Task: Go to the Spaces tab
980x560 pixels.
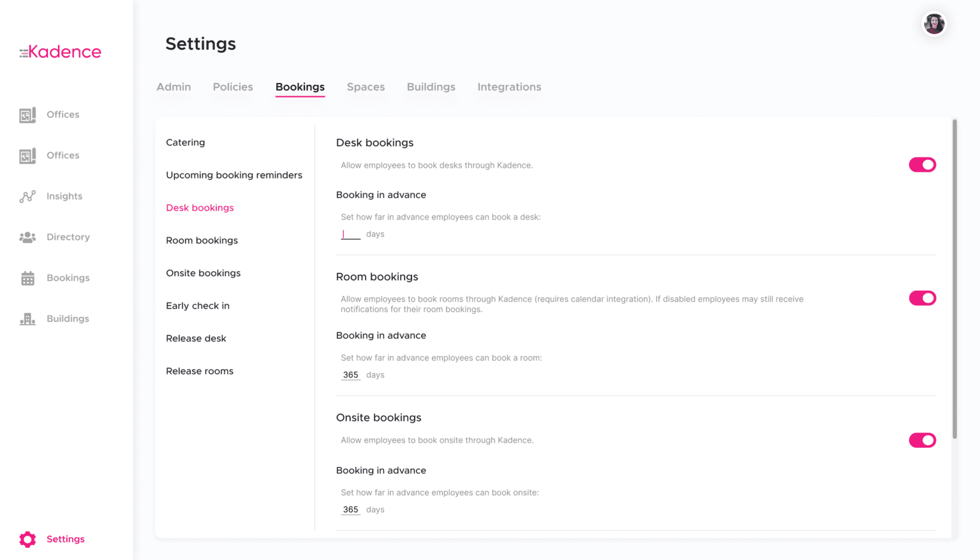Action: [366, 87]
